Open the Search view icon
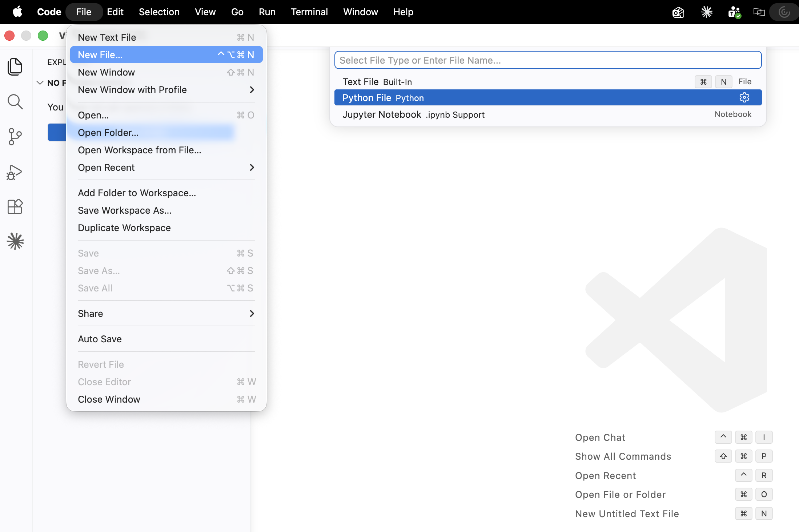799x532 pixels. click(x=15, y=102)
